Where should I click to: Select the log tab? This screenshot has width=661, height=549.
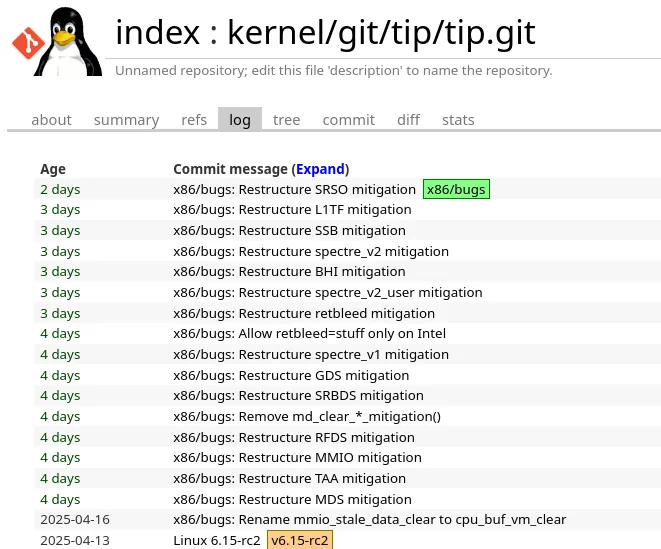tap(240, 120)
